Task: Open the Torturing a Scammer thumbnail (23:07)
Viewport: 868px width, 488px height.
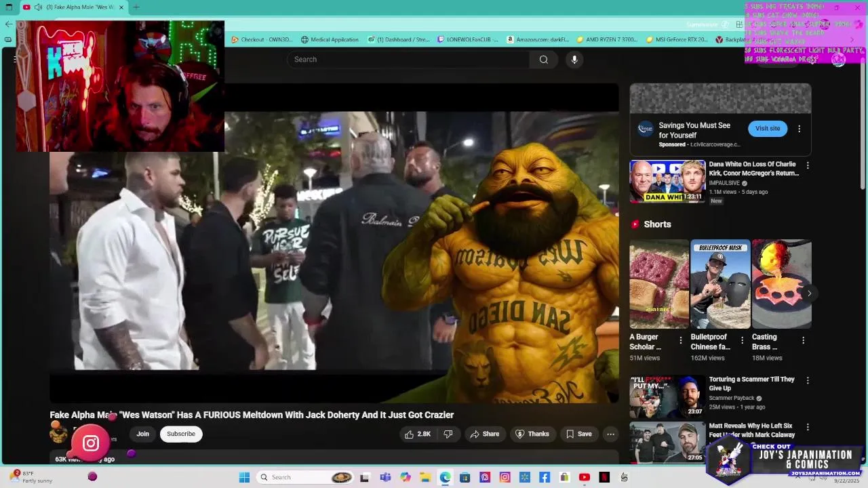Action: [x=667, y=397]
